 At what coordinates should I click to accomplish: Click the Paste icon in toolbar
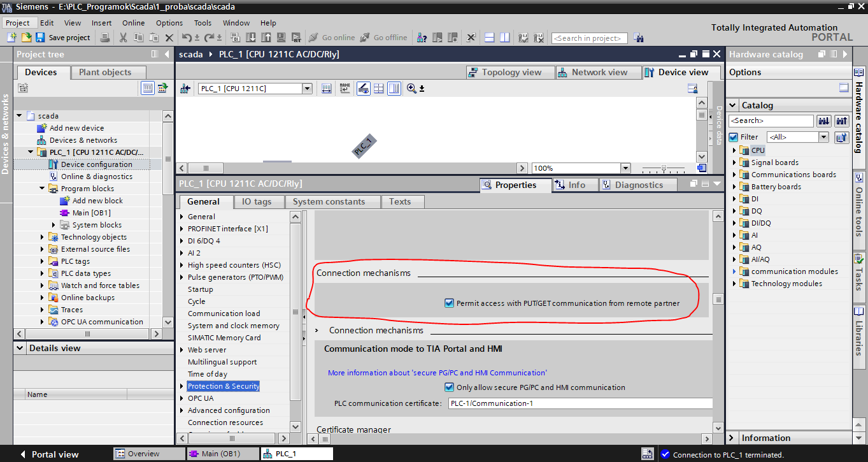(x=154, y=38)
